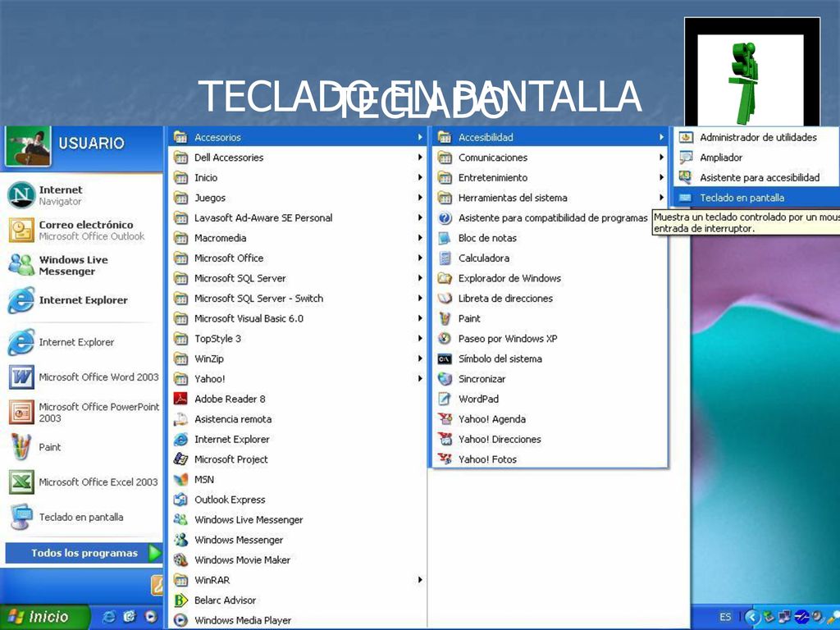Viewport: 840px width, 630px height.
Task: Click Asistencia remota text
Action: 233,419
